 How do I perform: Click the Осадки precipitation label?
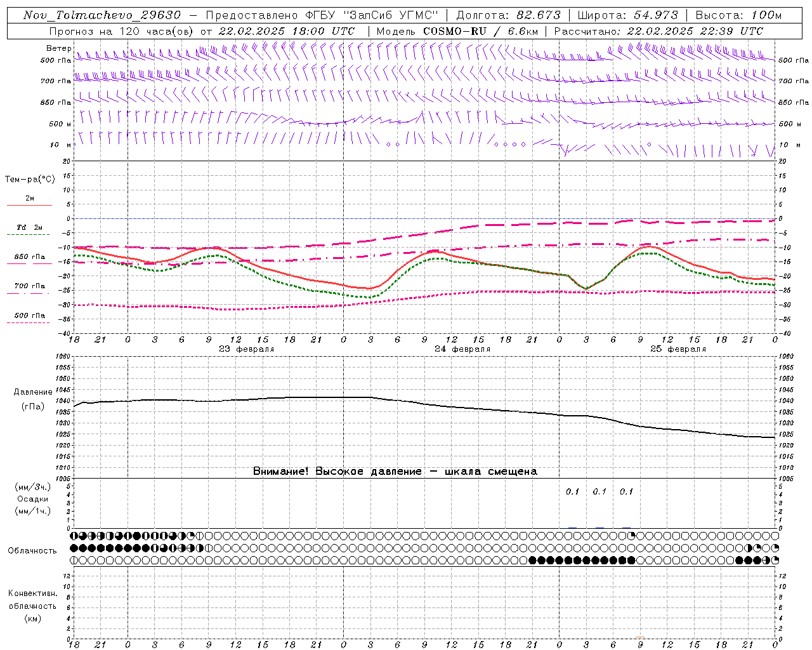coord(34,499)
